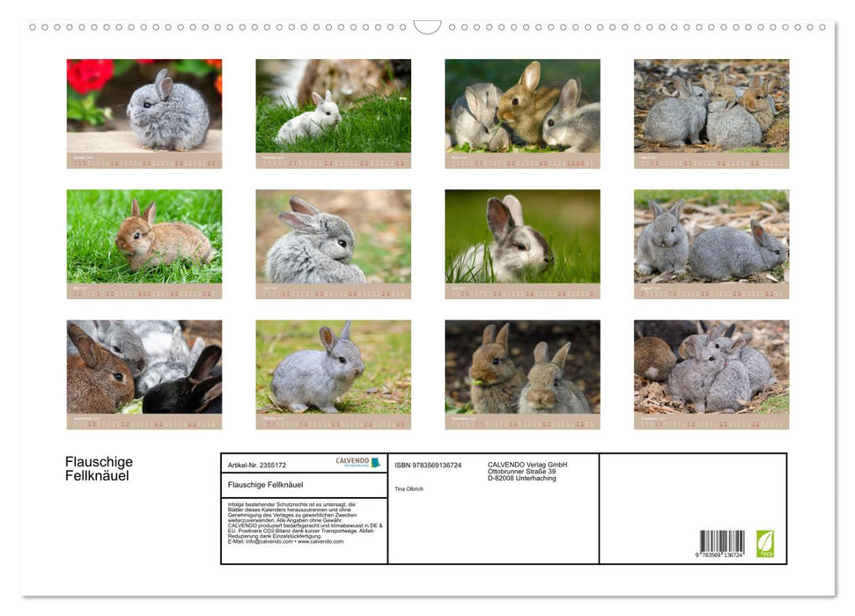Viewport: 855px width, 616px height.
Task: Open the January photo of a fluffy grey bunny with red flowers
Action: tap(144, 106)
